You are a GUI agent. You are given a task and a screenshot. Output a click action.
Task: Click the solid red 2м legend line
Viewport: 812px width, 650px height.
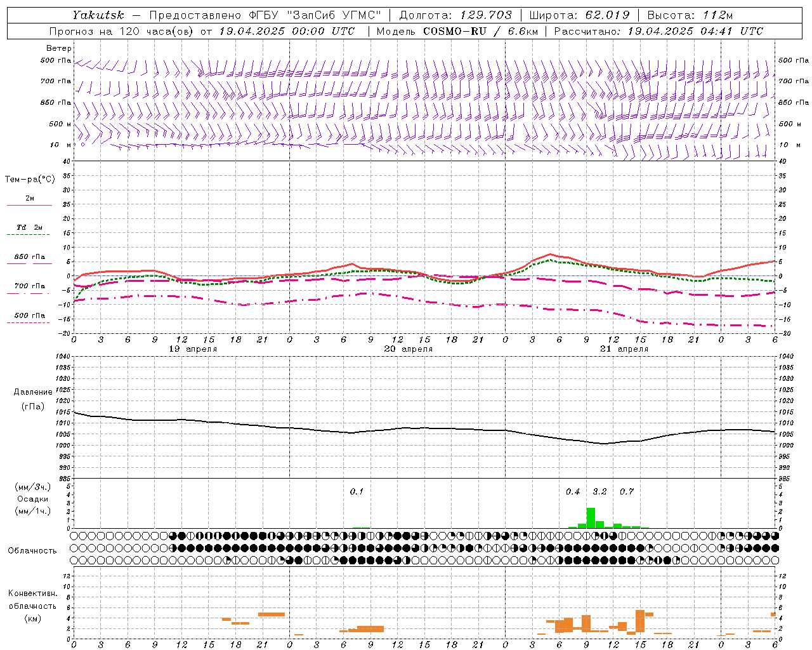(29, 205)
